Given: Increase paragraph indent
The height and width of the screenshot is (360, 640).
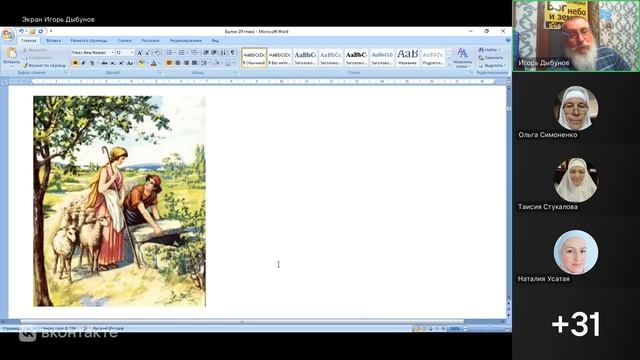Looking at the screenshot, I should click(214, 53).
